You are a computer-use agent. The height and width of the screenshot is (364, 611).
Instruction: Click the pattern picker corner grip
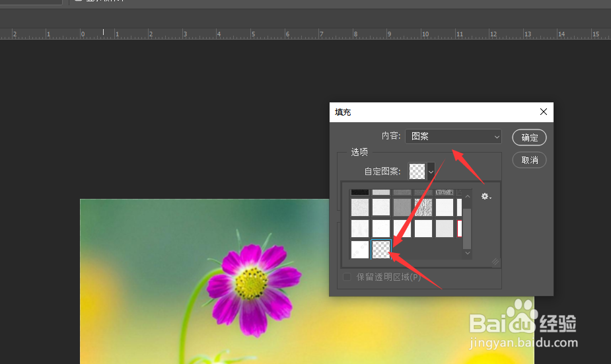pyautogui.click(x=495, y=262)
